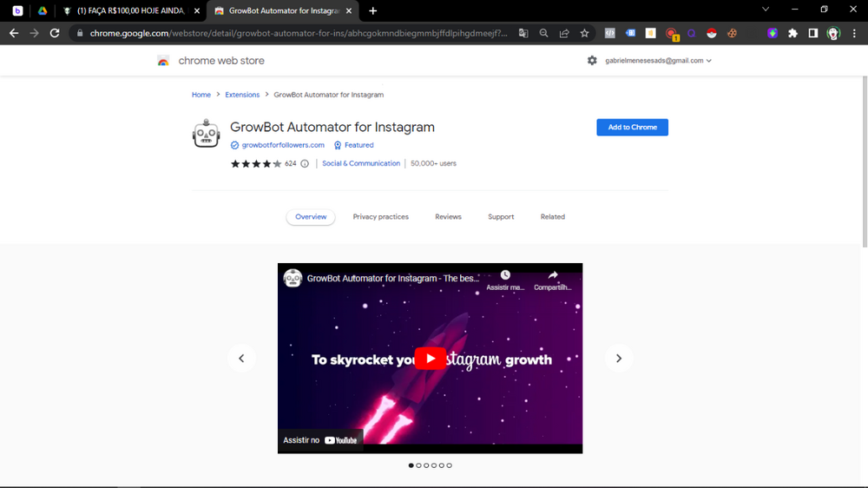Open the Social & Communication category link
Image resolution: width=868 pixels, height=488 pixels.
tap(361, 163)
